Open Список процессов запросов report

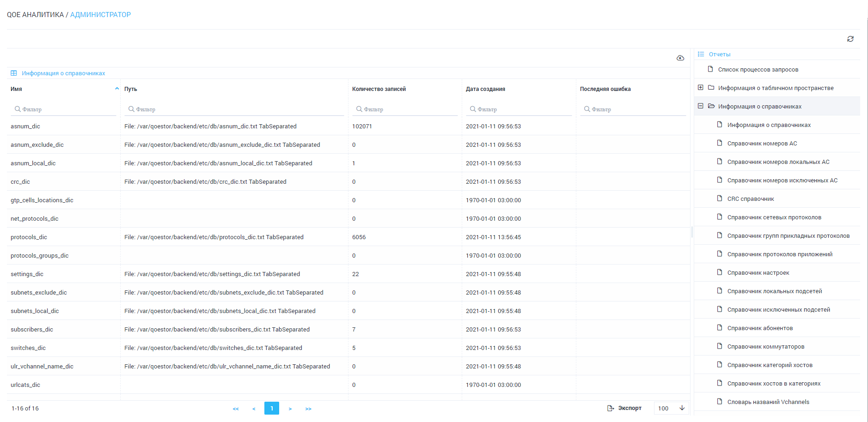click(x=758, y=70)
